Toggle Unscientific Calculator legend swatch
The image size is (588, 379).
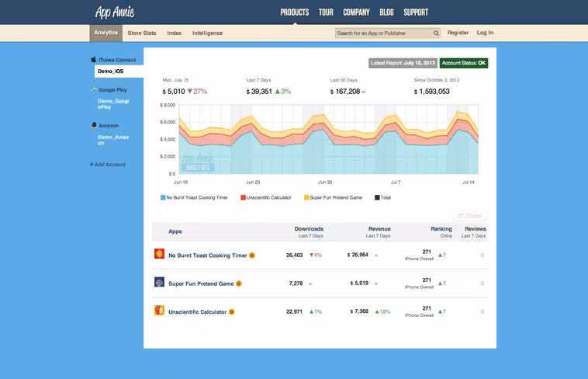click(243, 197)
